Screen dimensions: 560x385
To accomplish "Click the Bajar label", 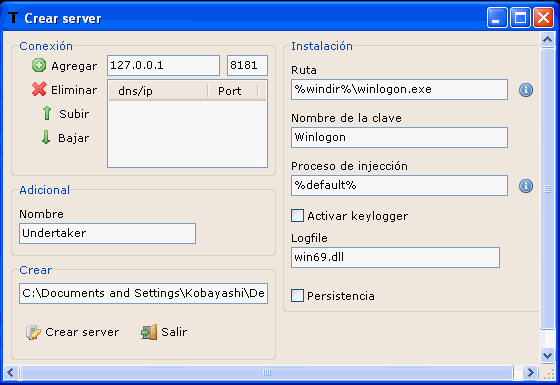I will point(74,138).
